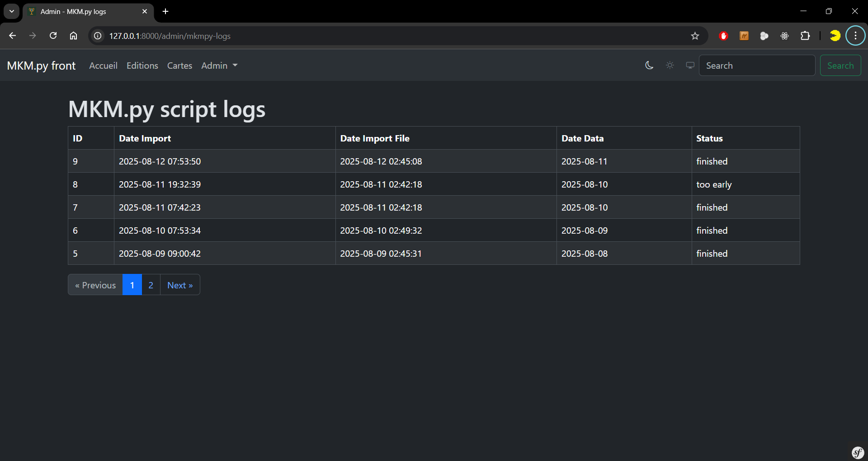Click the red ad blocker extension icon

(x=723, y=36)
